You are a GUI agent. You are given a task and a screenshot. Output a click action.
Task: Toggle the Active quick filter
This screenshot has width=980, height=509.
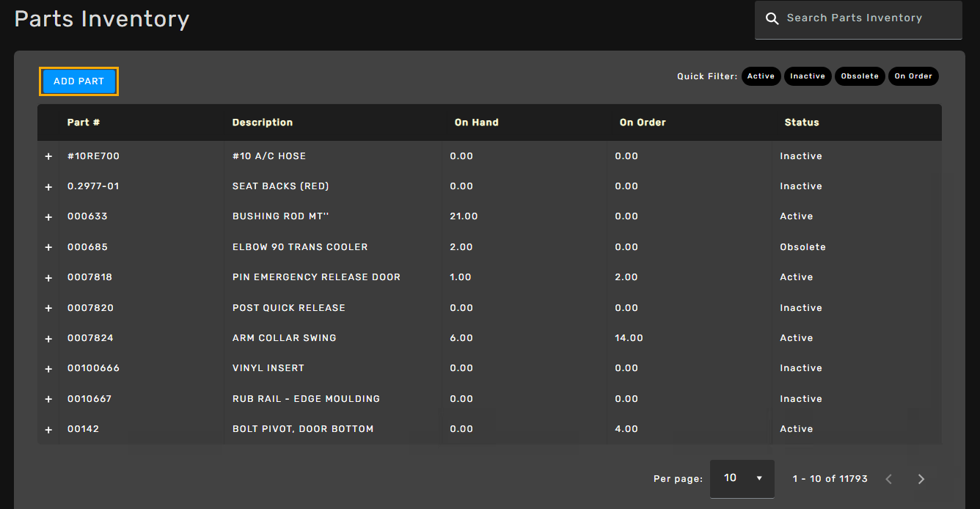point(761,76)
